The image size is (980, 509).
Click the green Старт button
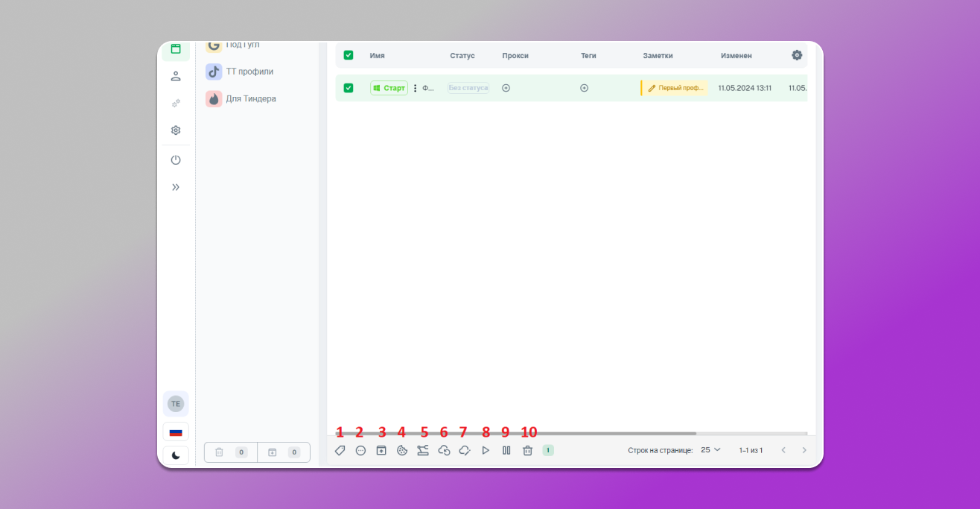click(x=389, y=88)
